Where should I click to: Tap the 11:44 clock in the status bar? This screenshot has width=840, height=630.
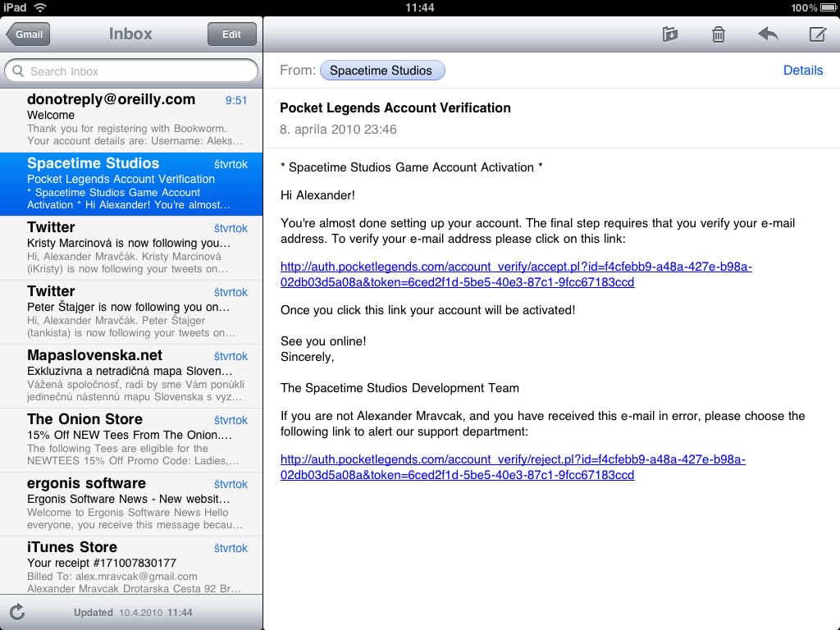pyautogui.click(x=419, y=7)
